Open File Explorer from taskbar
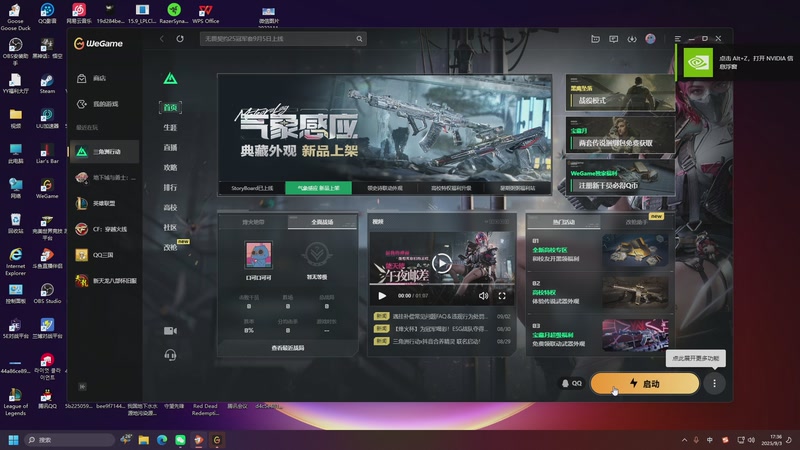This screenshot has width=800, height=450. pos(144,440)
